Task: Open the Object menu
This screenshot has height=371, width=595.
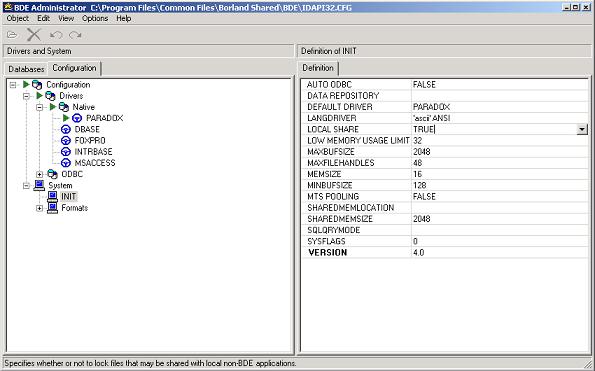Action: click(x=17, y=18)
